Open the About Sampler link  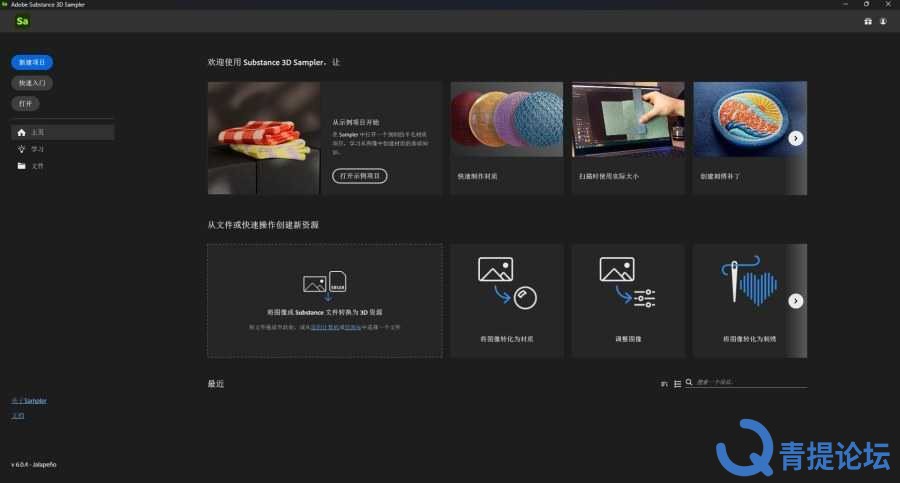tap(29, 401)
